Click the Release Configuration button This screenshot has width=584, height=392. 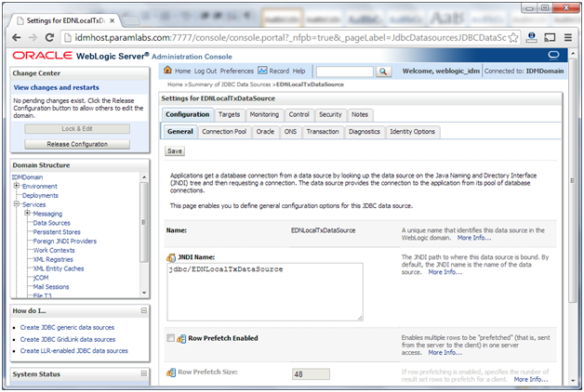77,144
